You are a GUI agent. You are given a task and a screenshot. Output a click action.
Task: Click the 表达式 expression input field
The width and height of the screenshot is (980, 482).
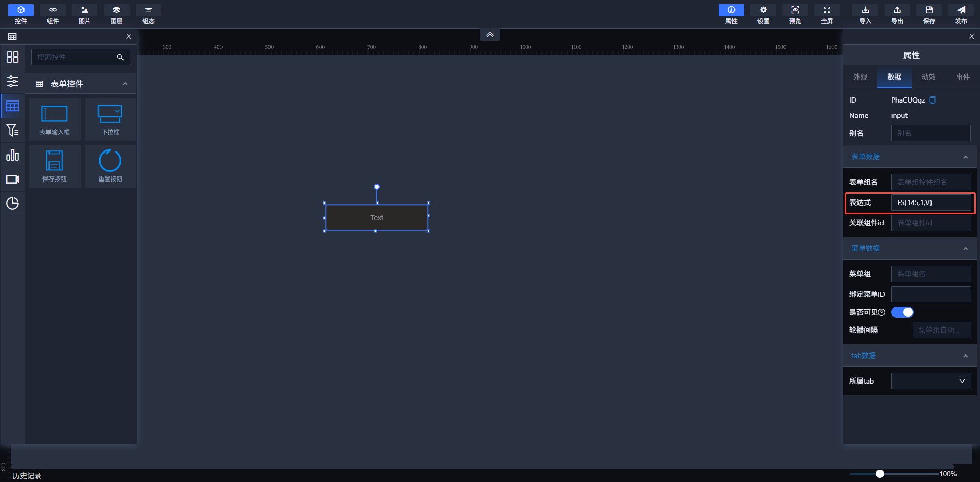(x=930, y=202)
